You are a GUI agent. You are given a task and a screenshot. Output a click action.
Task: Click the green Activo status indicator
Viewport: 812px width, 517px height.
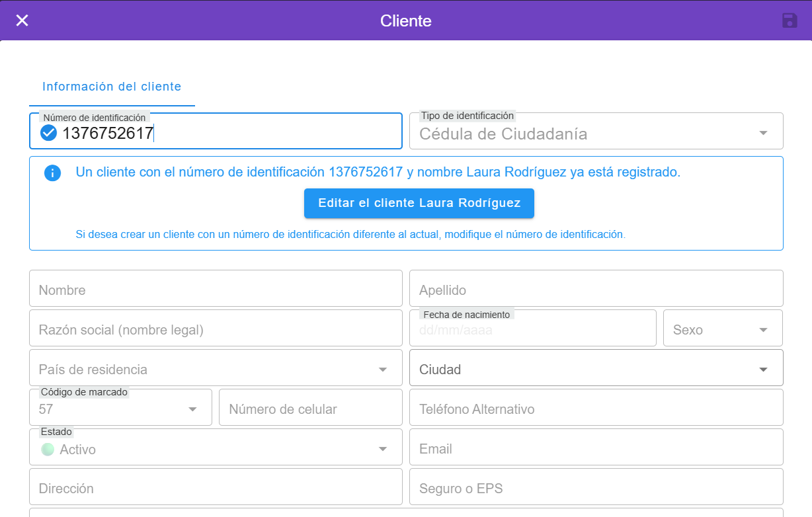pos(48,450)
